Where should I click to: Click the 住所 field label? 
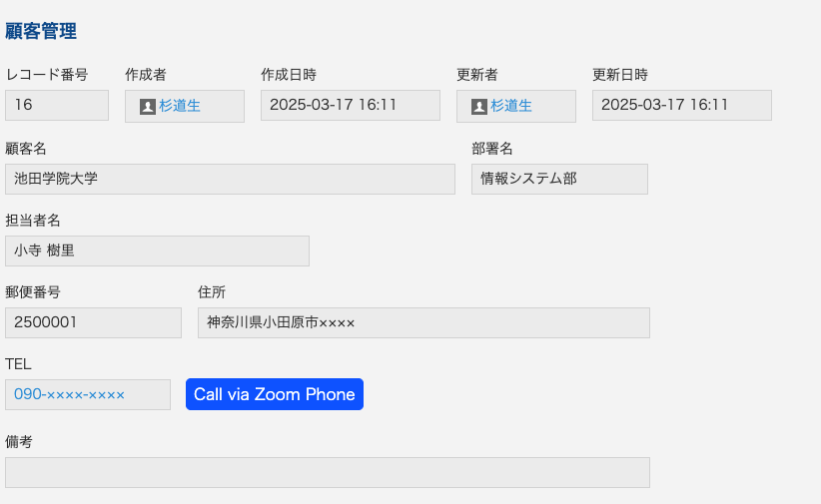pyautogui.click(x=212, y=292)
